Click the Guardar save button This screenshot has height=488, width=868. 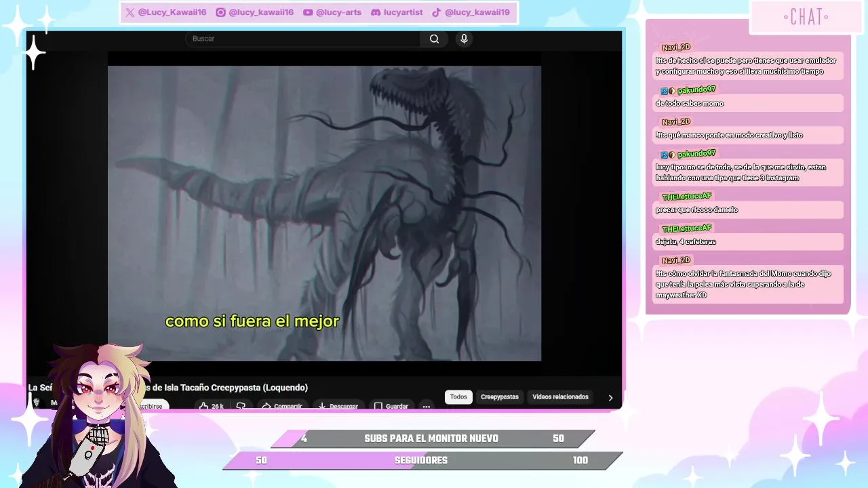click(x=391, y=406)
